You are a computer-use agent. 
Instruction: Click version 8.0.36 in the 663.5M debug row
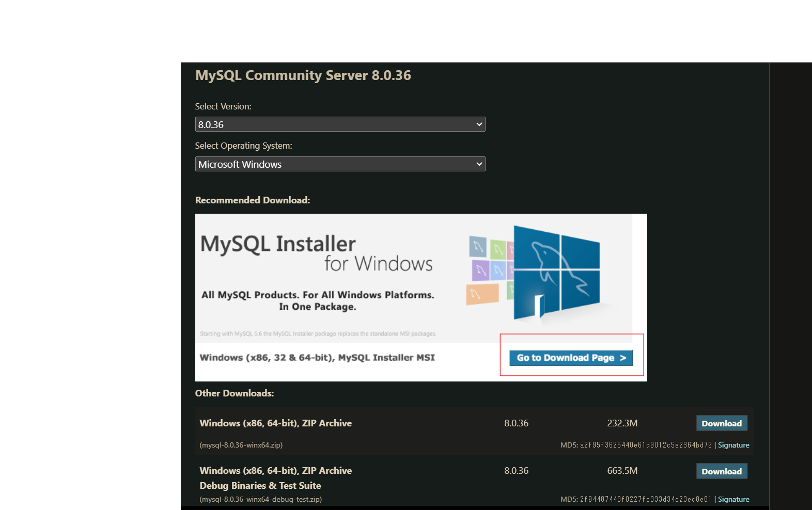(x=517, y=471)
